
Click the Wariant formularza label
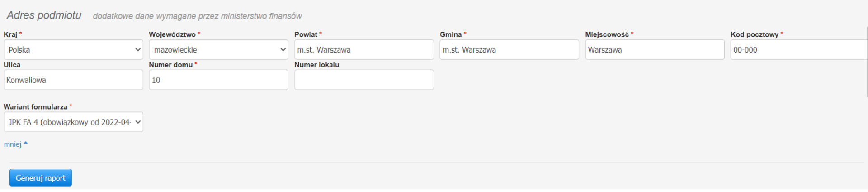coord(35,107)
